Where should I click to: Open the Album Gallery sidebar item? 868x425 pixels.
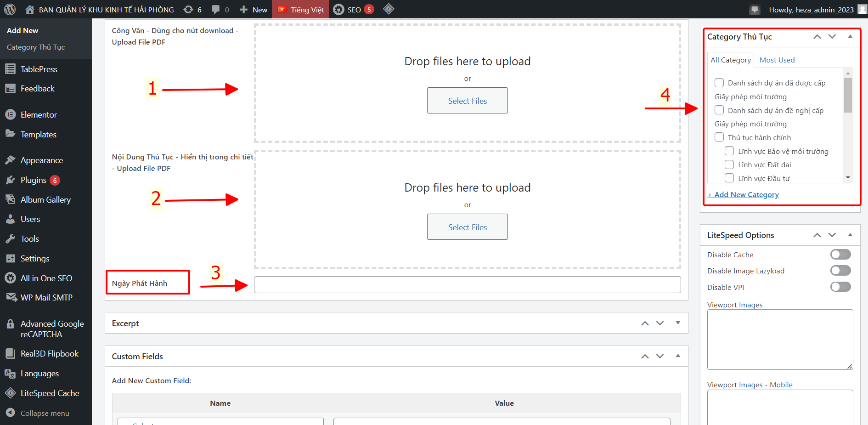45,200
